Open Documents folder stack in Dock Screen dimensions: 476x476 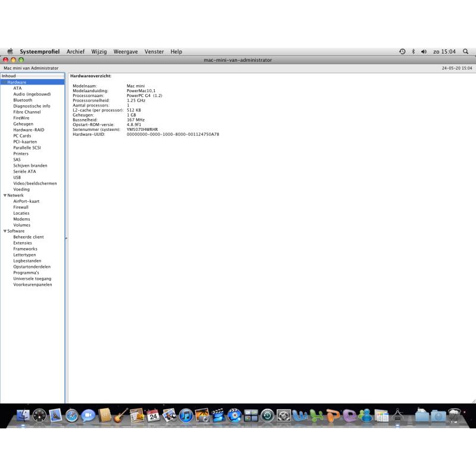click(x=422, y=415)
